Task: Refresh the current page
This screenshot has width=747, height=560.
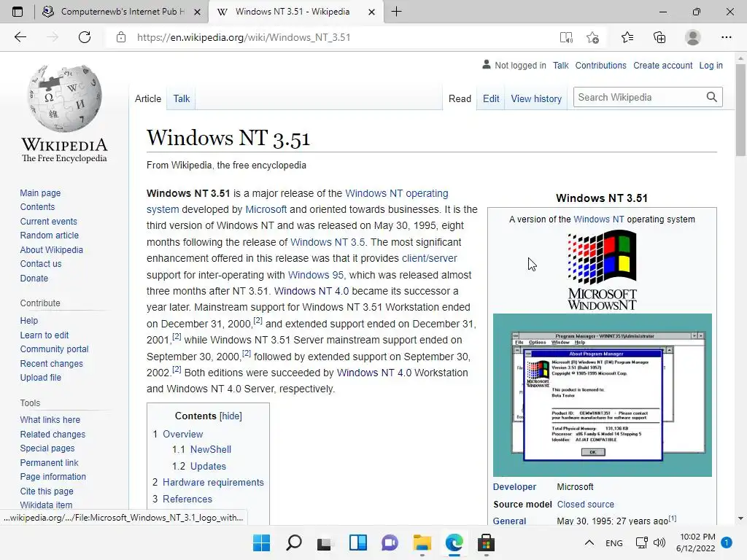Action: point(85,37)
